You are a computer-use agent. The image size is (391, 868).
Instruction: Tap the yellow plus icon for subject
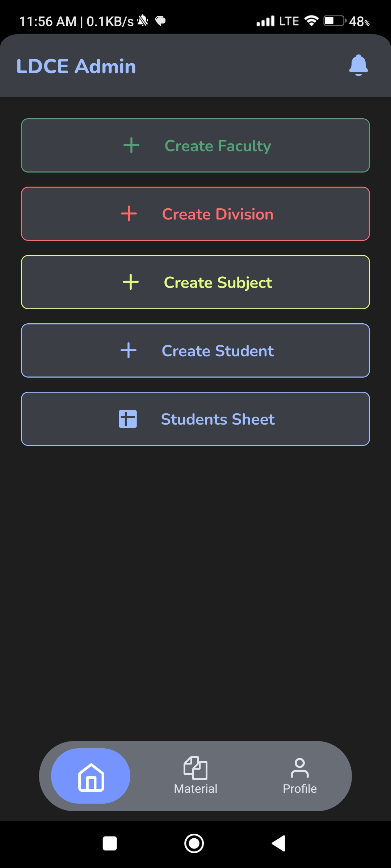131,282
